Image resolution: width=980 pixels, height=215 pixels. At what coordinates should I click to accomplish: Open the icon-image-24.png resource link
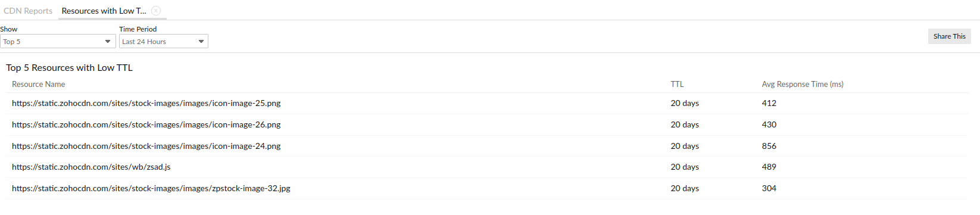[x=146, y=146]
